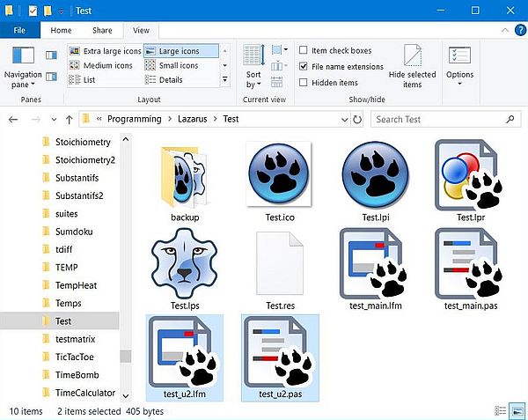Go back with the Back arrow
Viewport: 528px width, 420px height.
[13, 120]
